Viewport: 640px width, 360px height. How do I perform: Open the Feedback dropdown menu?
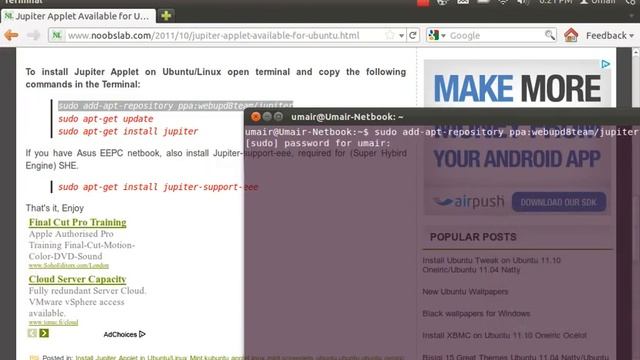(610, 36)
